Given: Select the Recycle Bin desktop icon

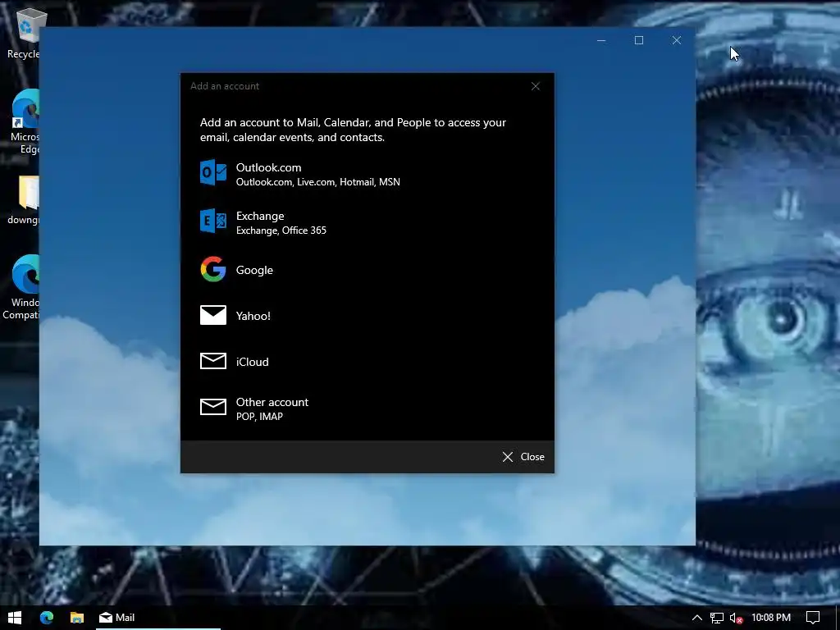Looking at the screenshot, I should click(x=24, y=33).
